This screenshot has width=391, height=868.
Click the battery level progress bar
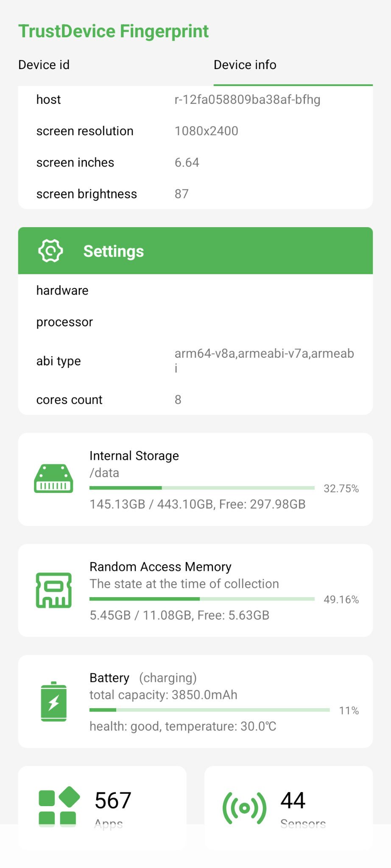coord(209,710)
